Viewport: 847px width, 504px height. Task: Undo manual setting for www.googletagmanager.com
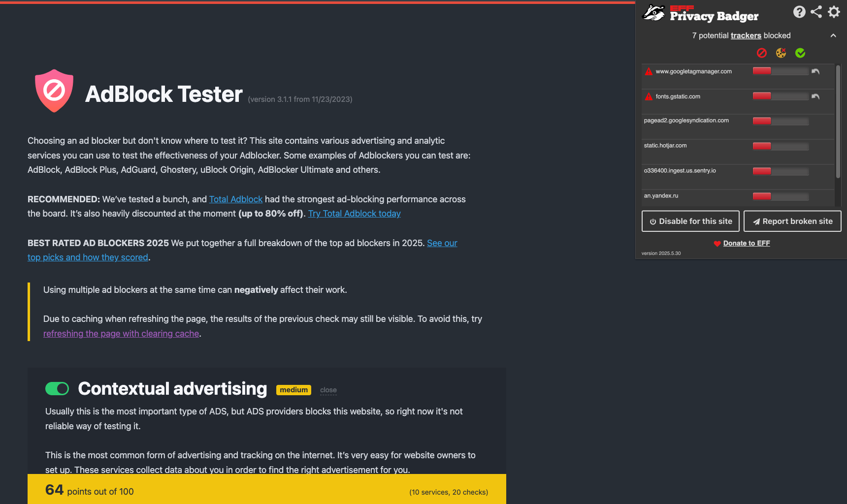pos(815,71)
